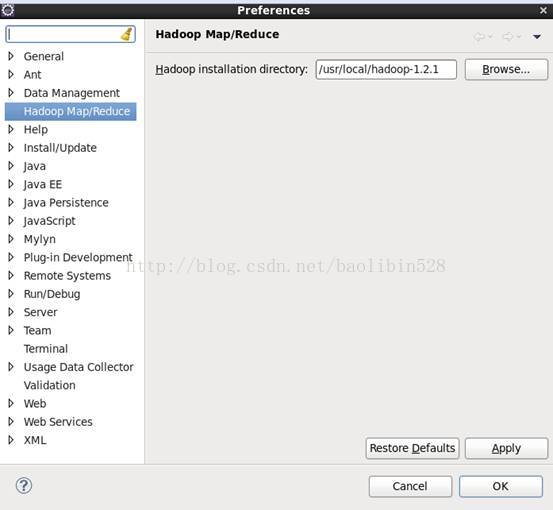Screen dimensions: 553x510
Task: Click the forward navigation arrow icon
Action: coord(508,36)
